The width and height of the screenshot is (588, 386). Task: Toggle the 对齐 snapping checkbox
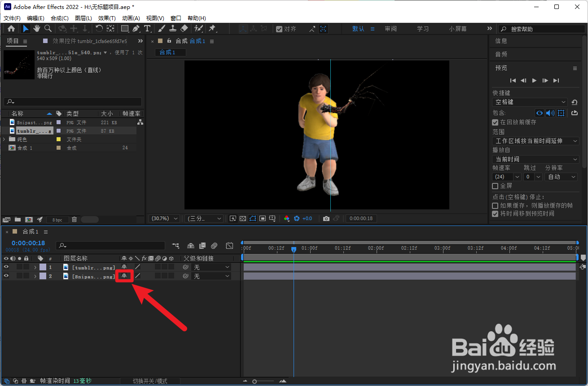[279, 29]
